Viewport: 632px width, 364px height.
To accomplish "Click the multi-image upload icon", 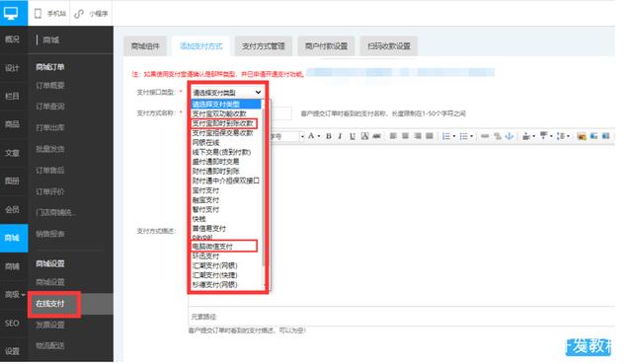I will [x=593, y=136].
